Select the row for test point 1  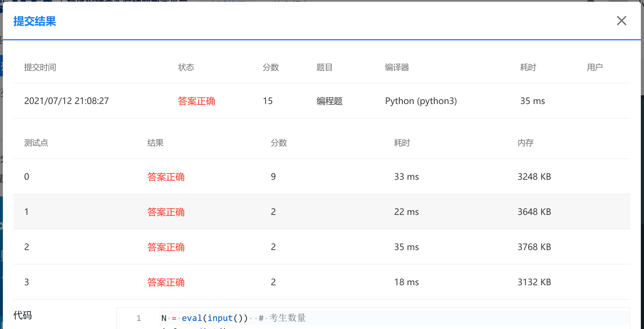tap(317, 212)
